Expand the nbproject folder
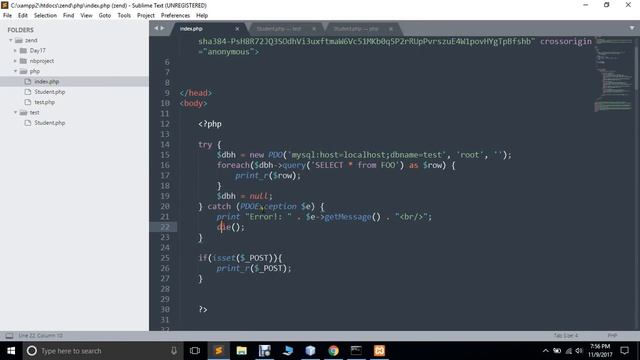This screenshot has height=360, width=640. [15, 61]
